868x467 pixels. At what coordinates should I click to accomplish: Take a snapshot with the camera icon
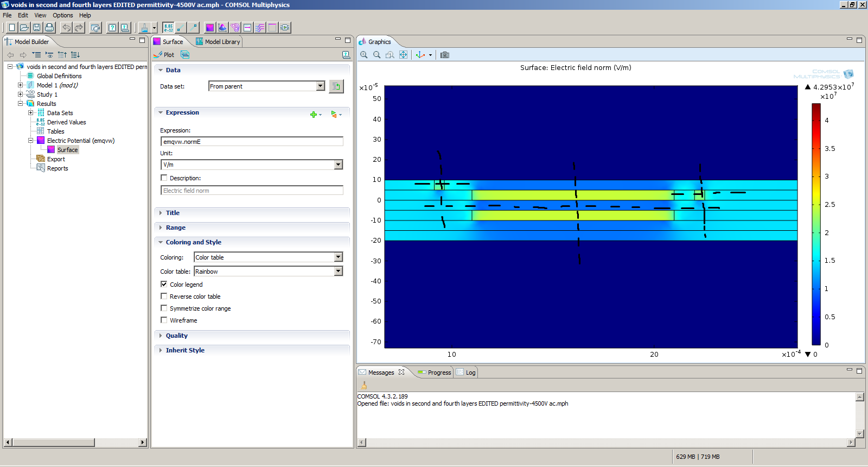(445, 55)
